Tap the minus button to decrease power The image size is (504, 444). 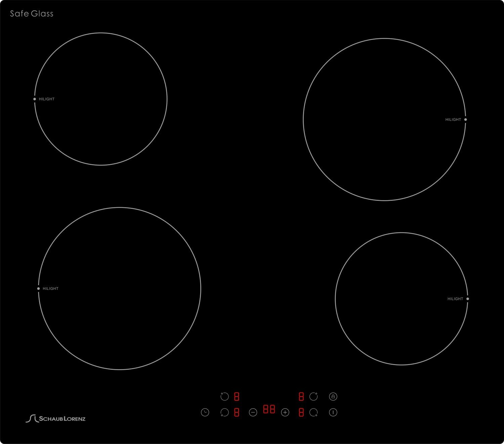coord(253,412)
